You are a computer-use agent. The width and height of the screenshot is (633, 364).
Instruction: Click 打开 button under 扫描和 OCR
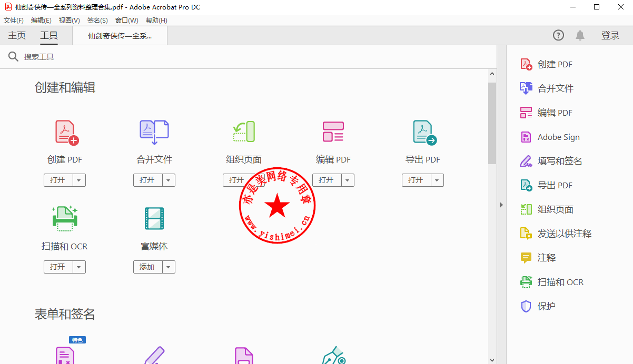pos(58,267)
